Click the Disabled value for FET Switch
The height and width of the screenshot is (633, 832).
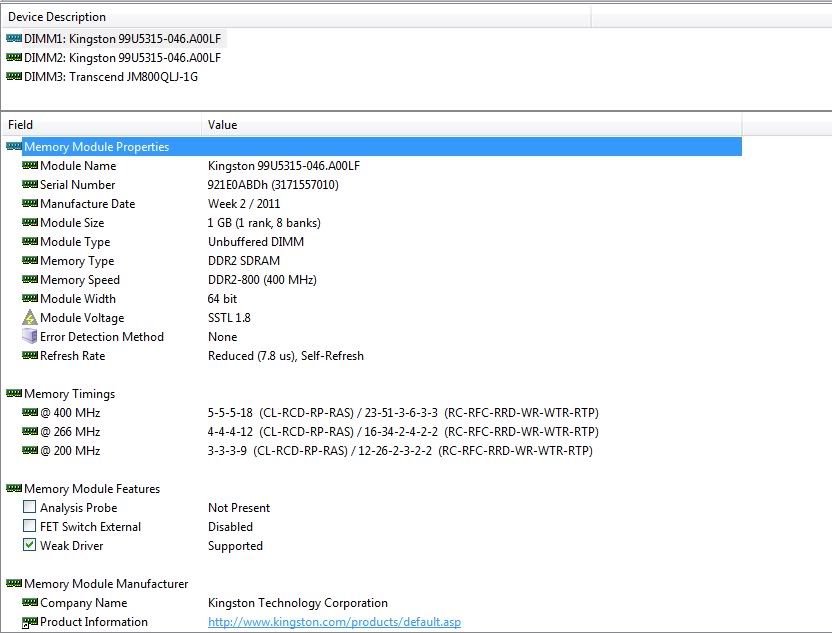(x=230, y=527)
